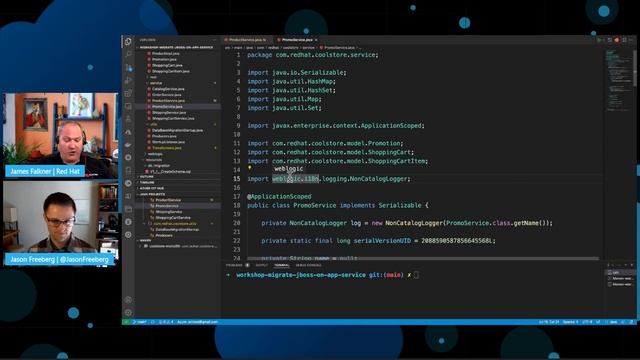
Task: Open DataBaseMigrationStartup.java in the Explorer
Action: 178,130
